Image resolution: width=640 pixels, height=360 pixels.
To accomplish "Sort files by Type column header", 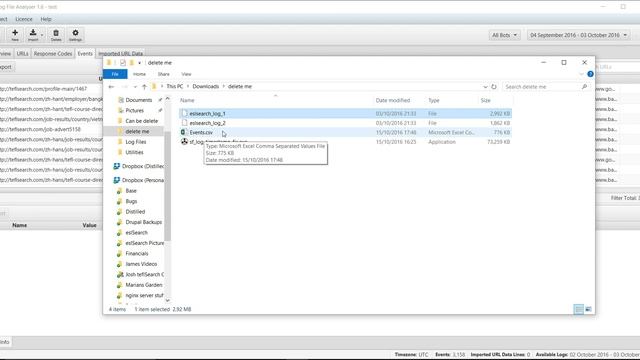I will 433,100.
